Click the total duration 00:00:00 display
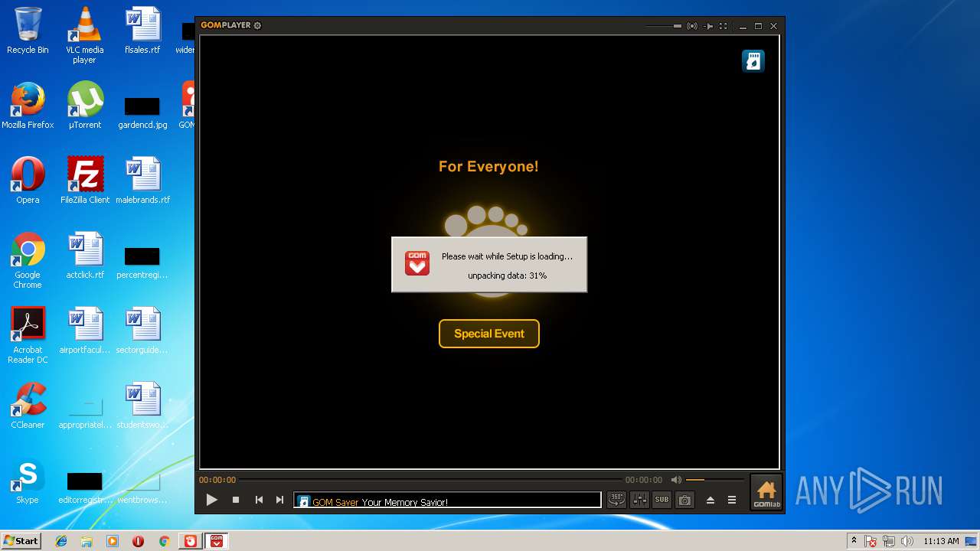 click(x=644, y=480)
